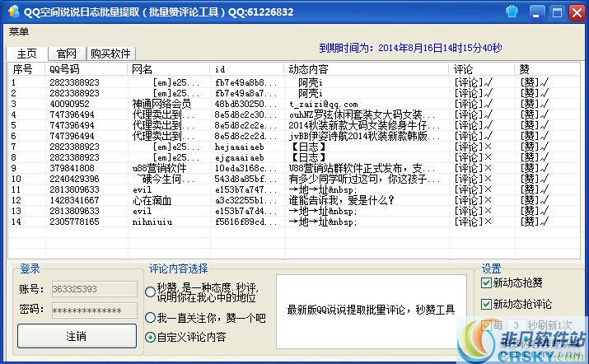Screen dimensions: 589x364
Task: Click content 有多少同学听过这句
Action: [364, 179]
